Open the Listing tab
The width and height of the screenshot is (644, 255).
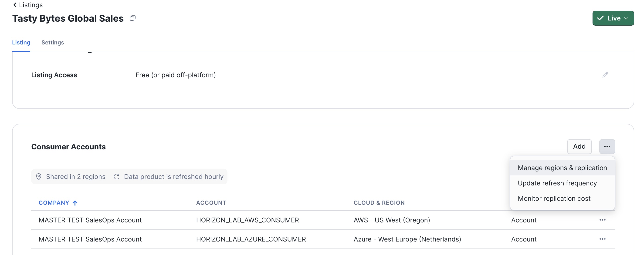click(21, 42)
